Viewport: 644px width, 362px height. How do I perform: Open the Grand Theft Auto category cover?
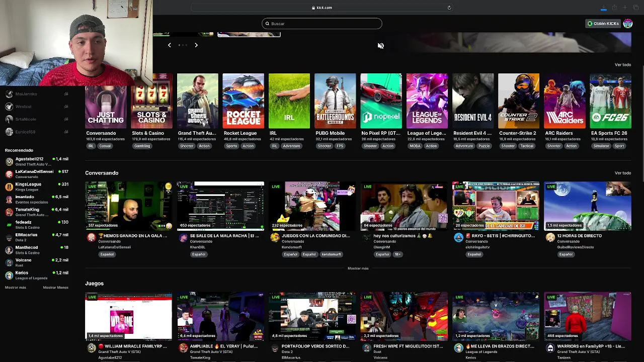pyautogui.click(x=197, y=101)
